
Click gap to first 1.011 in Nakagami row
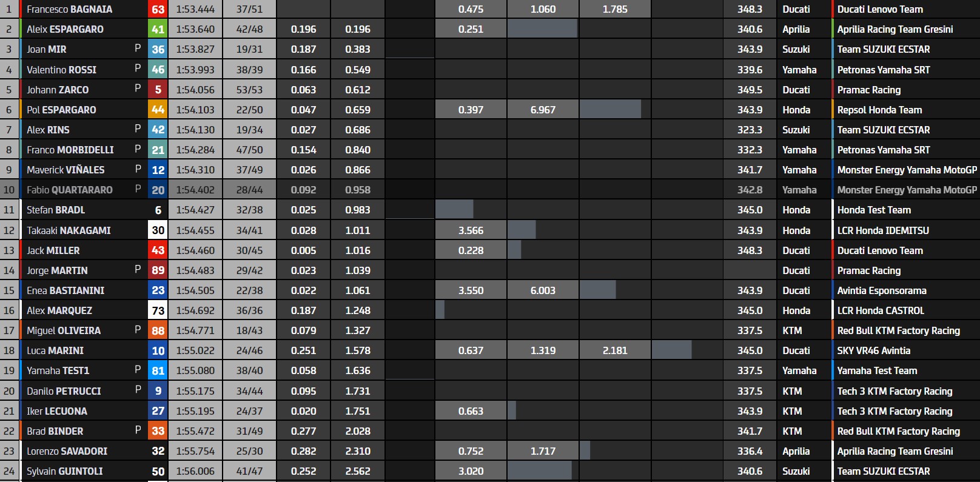point(358,230)
